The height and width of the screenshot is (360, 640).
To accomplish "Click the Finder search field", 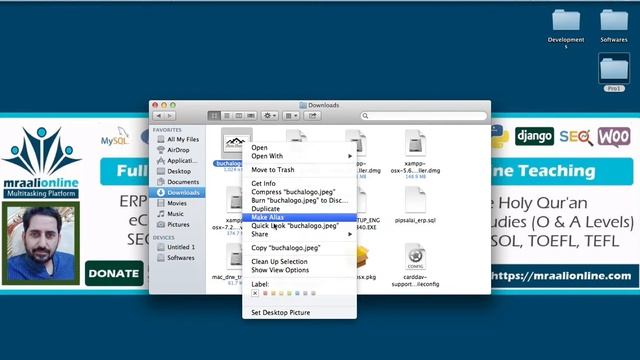I will click(x=424, y=116).
